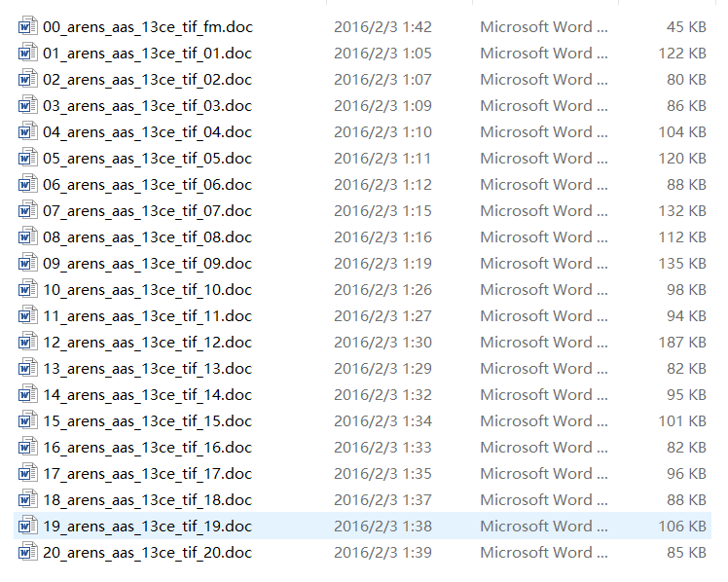The width and height of the screenshot is (728, 582).
Task: Click Microsoft Word type in the 1:09 row
Action: (544, 106)
